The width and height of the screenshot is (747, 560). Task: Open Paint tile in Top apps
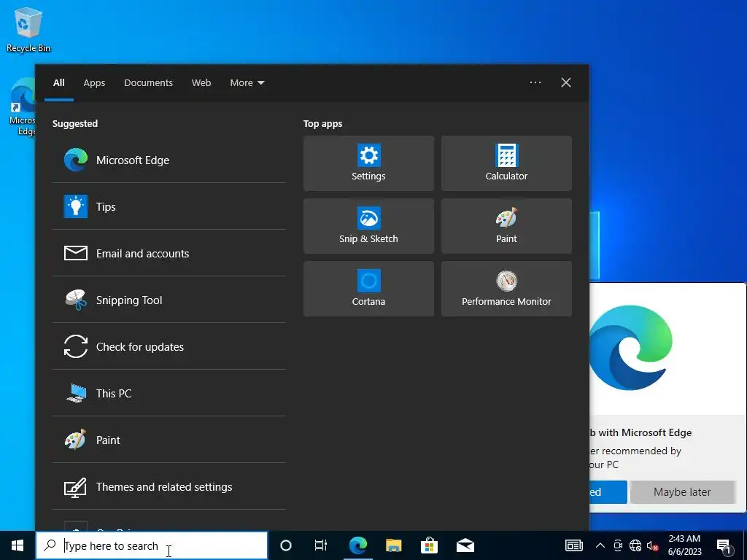tap(506, 226)
